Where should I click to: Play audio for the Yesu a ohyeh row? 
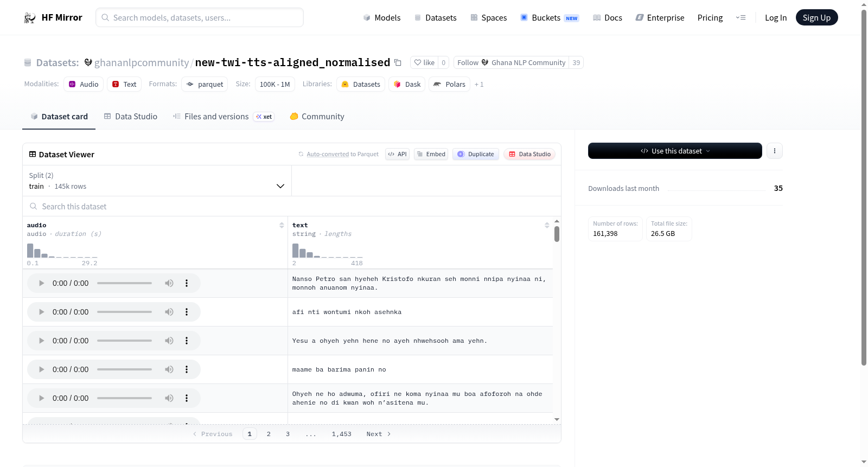[41, 341]
